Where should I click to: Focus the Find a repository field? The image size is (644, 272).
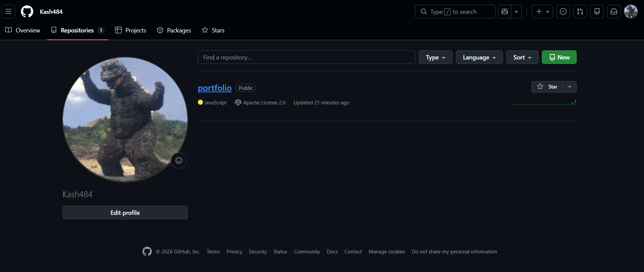pos(306,57)
